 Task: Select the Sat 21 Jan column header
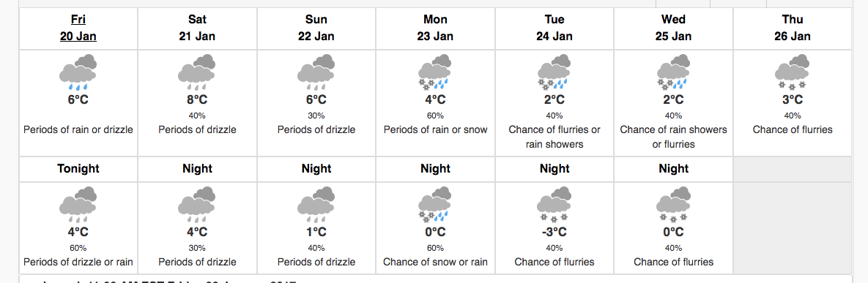[x=197, y=29]
